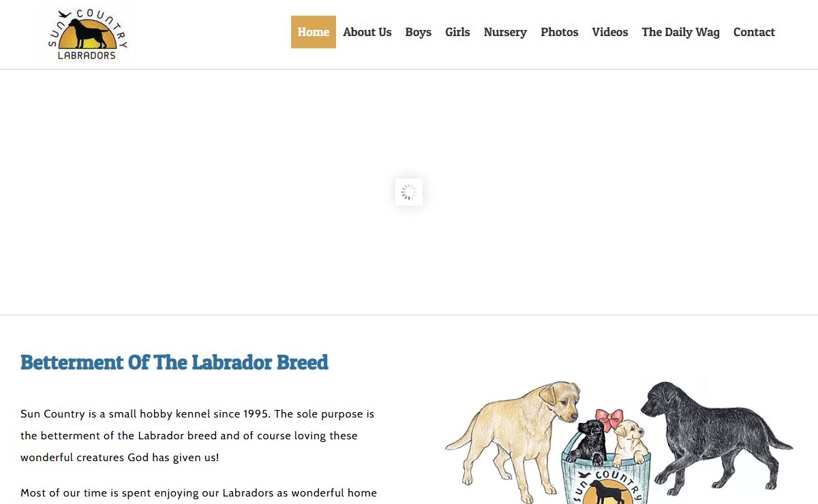Click the yellow puppy in the basket
Screen dimensions: 818x504
coord(628,443)
